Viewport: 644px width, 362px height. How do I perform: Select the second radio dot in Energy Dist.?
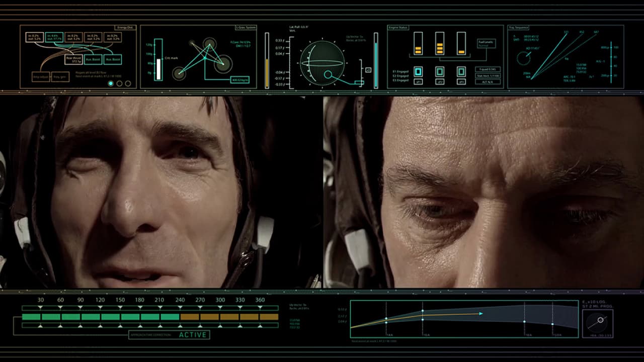click(x=119, y=83)
